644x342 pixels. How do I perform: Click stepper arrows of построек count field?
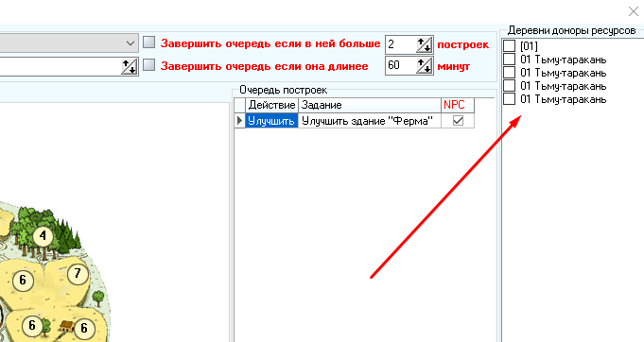[x=425, y=44]
